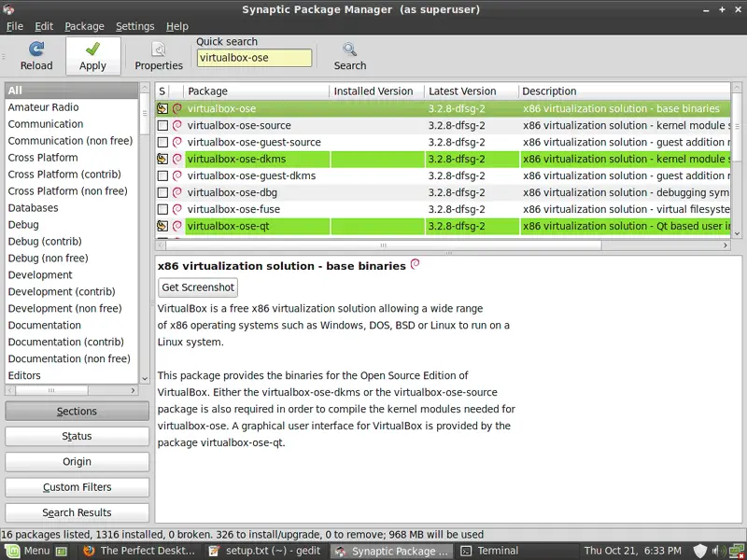Open Custom Filters view
Screen dimensions: 747x560
[77, 487]
